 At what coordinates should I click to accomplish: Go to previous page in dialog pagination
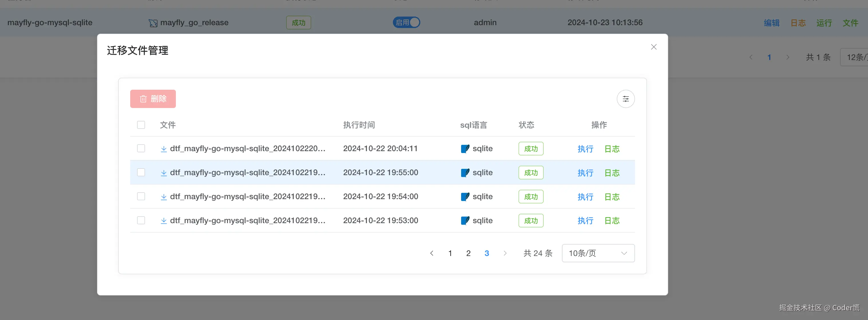[x=432, y=253]
